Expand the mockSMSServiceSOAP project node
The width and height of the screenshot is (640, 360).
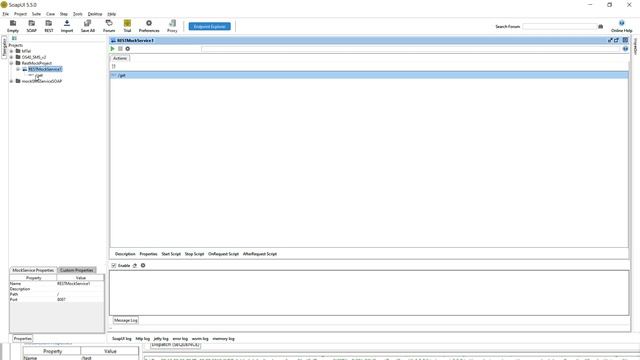tap(11, 81)
